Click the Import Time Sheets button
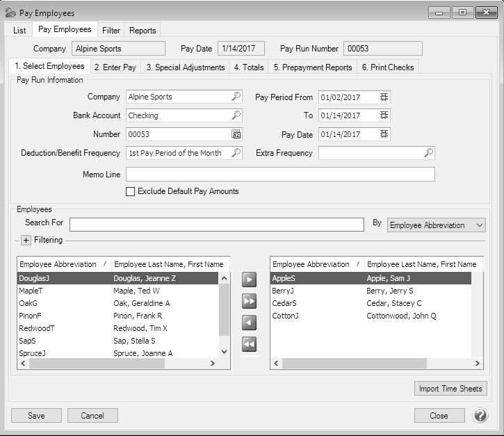This screenshot has height=436, width=504. (450, 389)
